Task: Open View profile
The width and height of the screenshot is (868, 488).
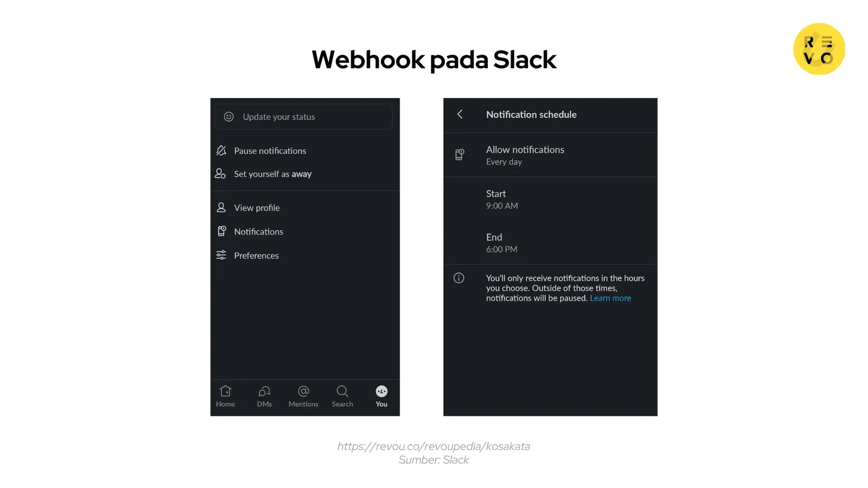Action: click(257, 207)
